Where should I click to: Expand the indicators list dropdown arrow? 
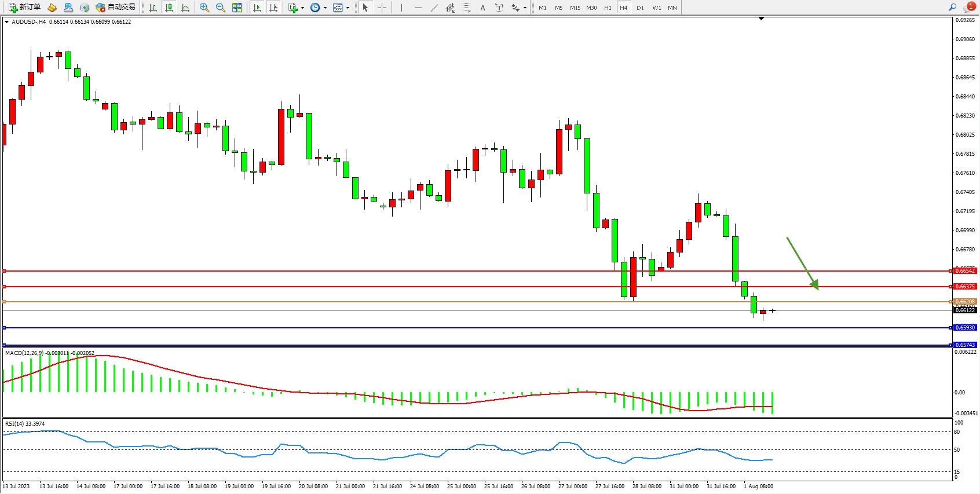(x=302, y=8)
